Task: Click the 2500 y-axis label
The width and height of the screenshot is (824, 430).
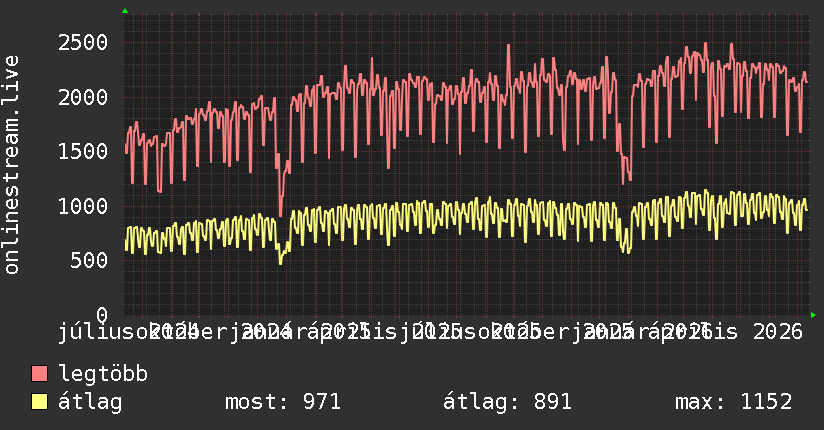Action: tap(83, 43)
